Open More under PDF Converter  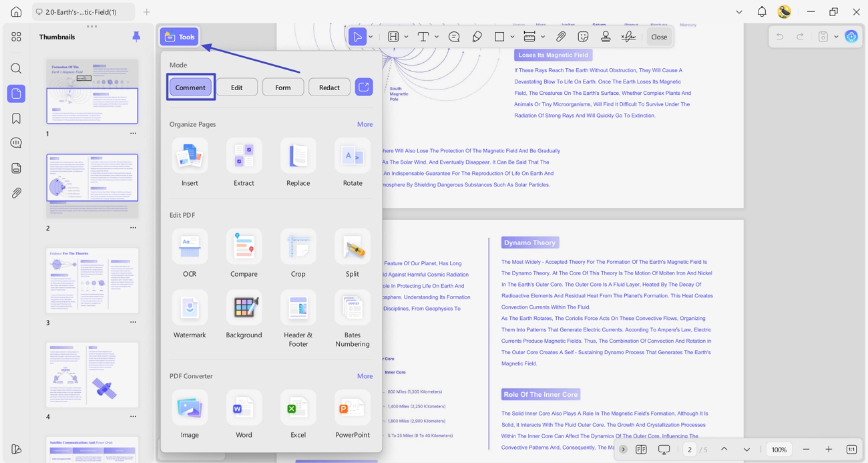tap(365, 376)
